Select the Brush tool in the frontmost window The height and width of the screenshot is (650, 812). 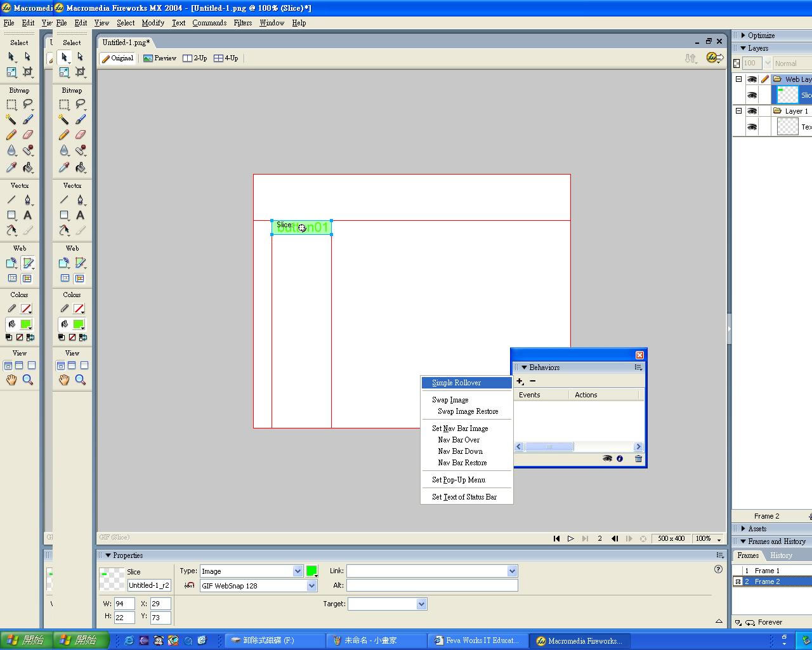click(x=80, y=119)
